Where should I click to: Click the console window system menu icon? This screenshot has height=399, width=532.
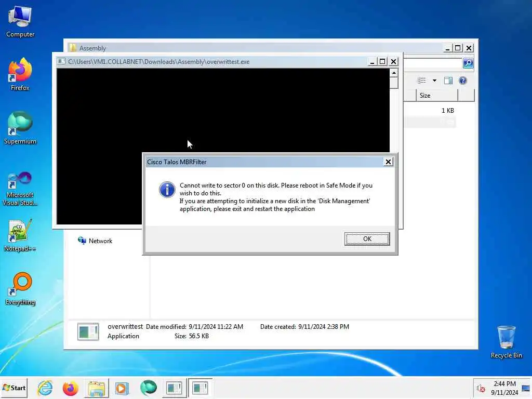(61, 61)
